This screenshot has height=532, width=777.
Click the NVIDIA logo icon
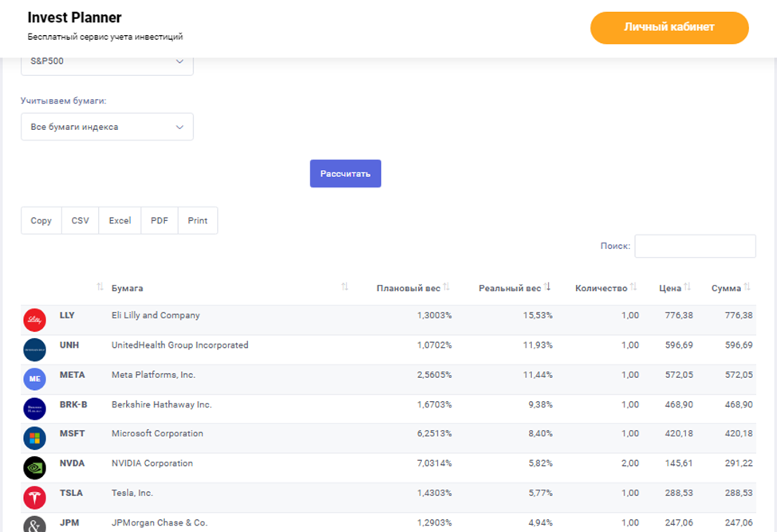34,467
